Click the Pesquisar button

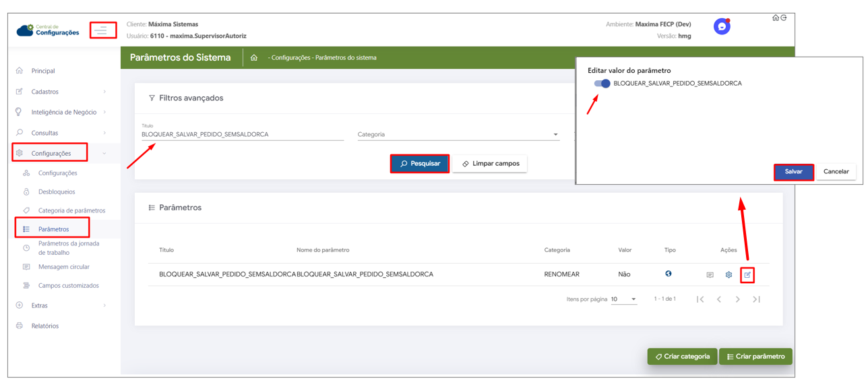click(420, 164)
